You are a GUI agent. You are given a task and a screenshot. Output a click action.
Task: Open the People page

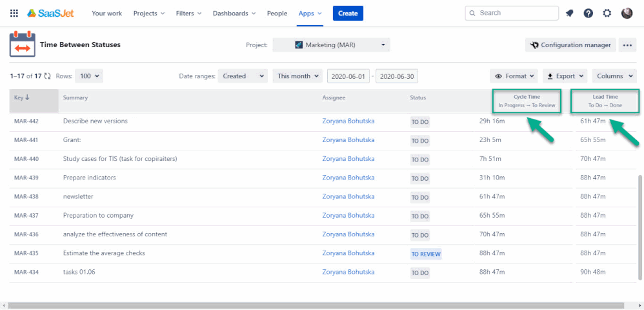point(277,13)
